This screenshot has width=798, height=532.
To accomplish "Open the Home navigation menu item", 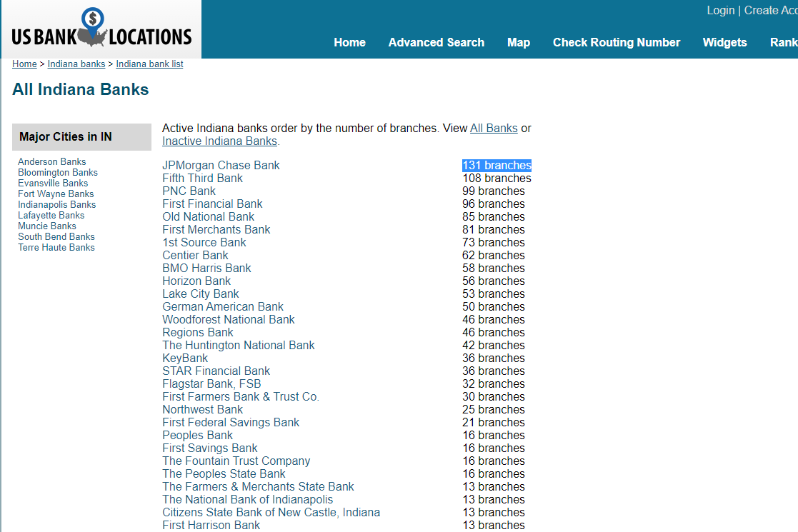I will [x=349, y=42].
